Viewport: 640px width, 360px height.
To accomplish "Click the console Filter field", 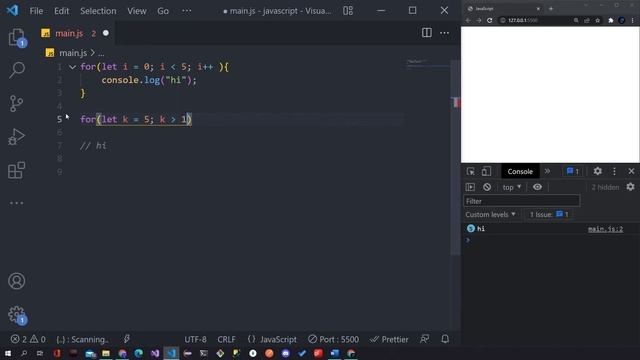I will point(522,201).
